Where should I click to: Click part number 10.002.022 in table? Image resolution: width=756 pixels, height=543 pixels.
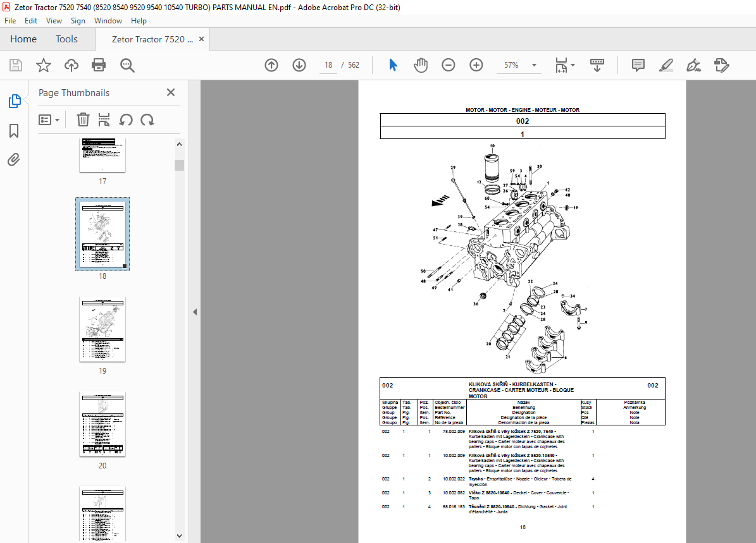tap(454, 479)
